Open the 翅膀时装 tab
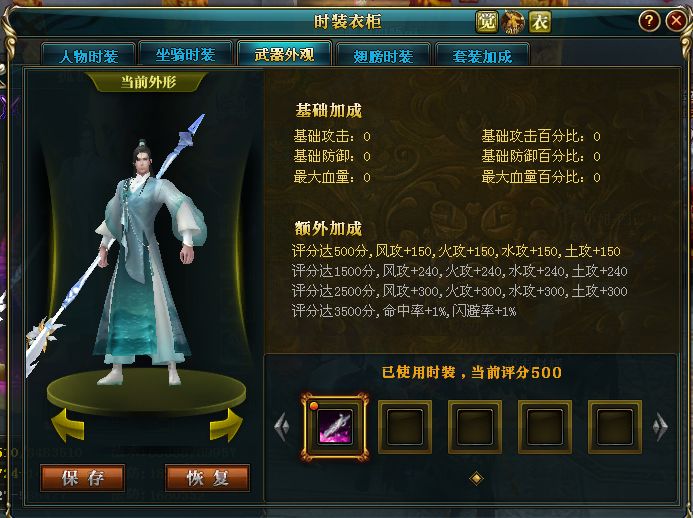The image size is (693, 518). click(383, 55)
